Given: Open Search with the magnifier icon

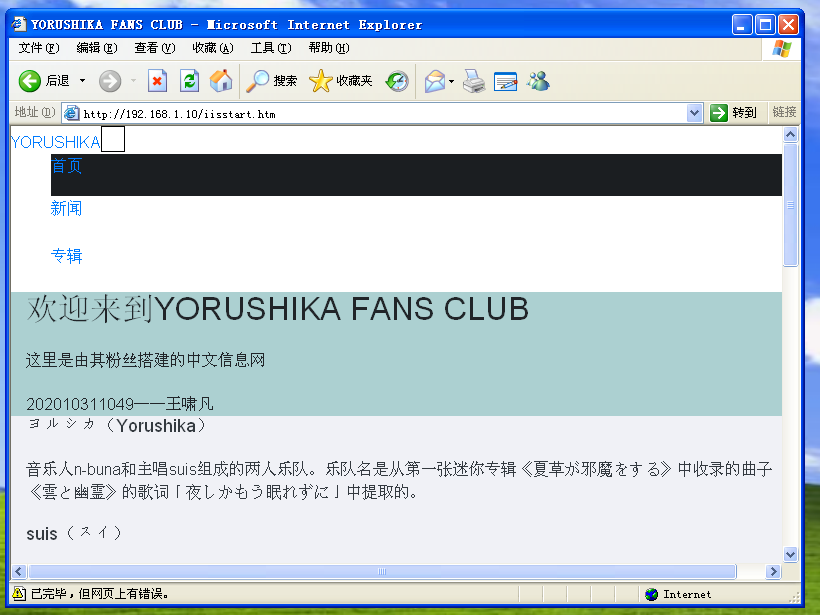Looking at the screenshot, I should (x=257, y=81).
